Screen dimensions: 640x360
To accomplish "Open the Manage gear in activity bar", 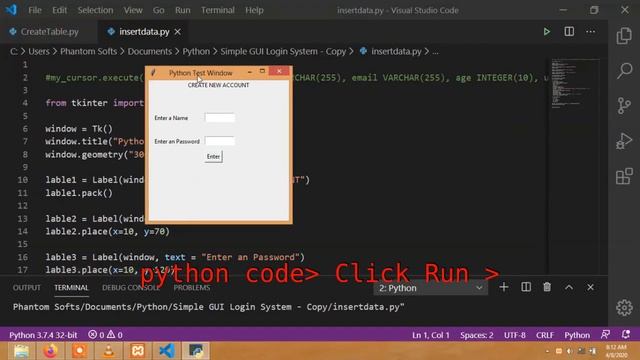I will click(624, 308).
